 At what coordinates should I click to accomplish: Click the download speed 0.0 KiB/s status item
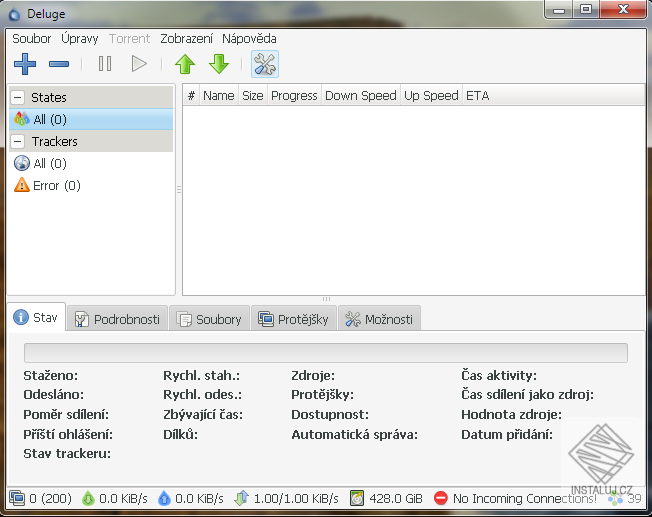(x=115, y=498)
